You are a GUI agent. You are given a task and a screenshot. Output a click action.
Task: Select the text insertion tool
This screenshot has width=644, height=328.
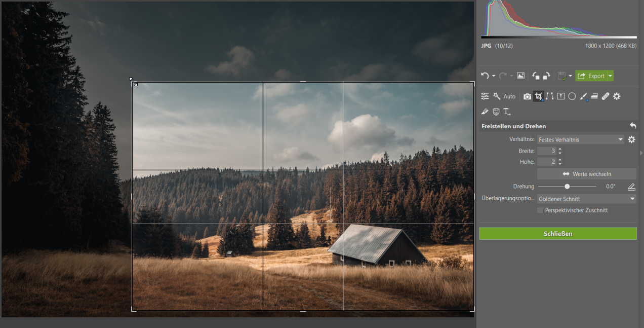pos(507,112)
